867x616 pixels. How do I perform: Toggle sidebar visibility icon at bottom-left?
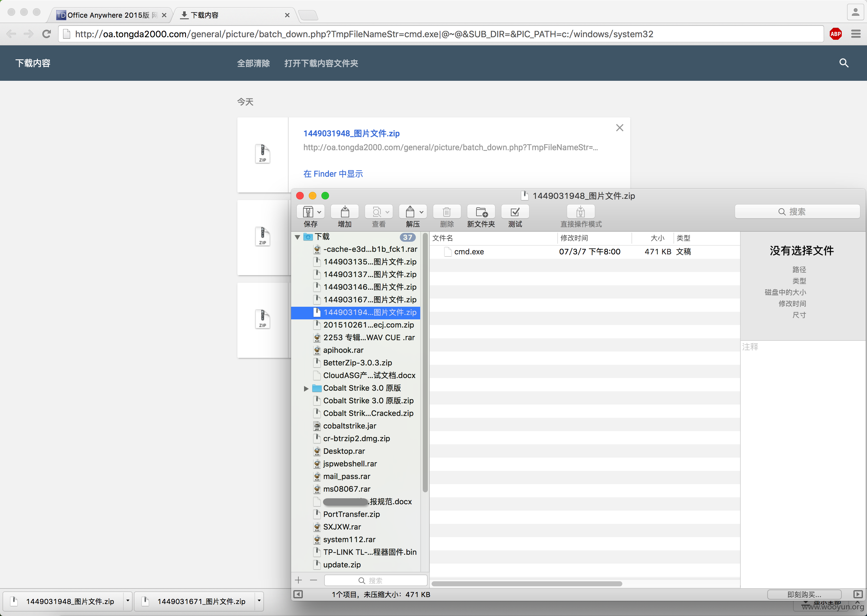click(x=298, y=594)
